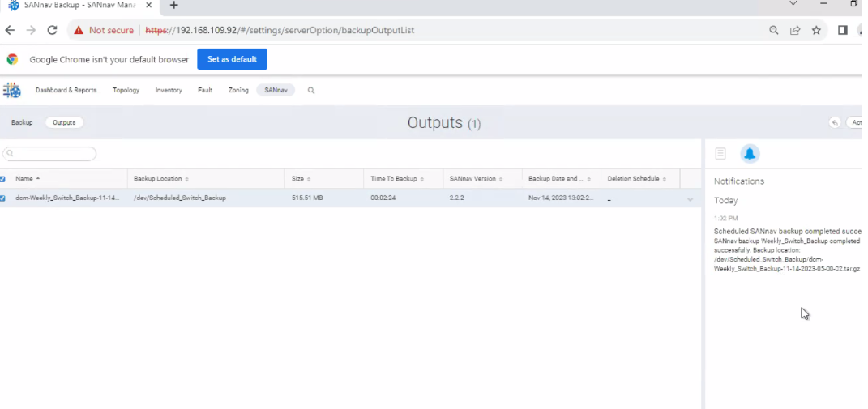Click the browser address bar URL
Screen dimensions: 868x409
pos(280,31)
